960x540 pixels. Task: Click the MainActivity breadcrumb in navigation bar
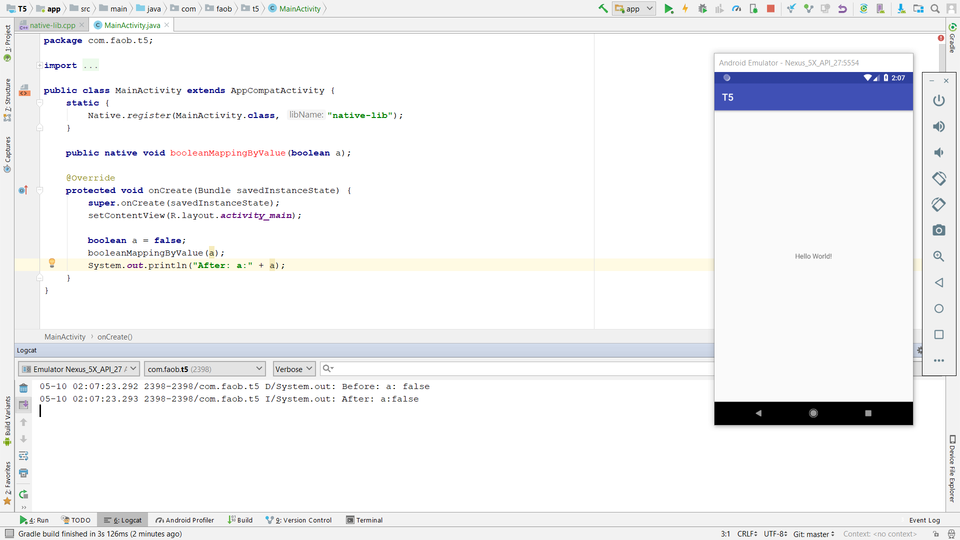point(294,9)
